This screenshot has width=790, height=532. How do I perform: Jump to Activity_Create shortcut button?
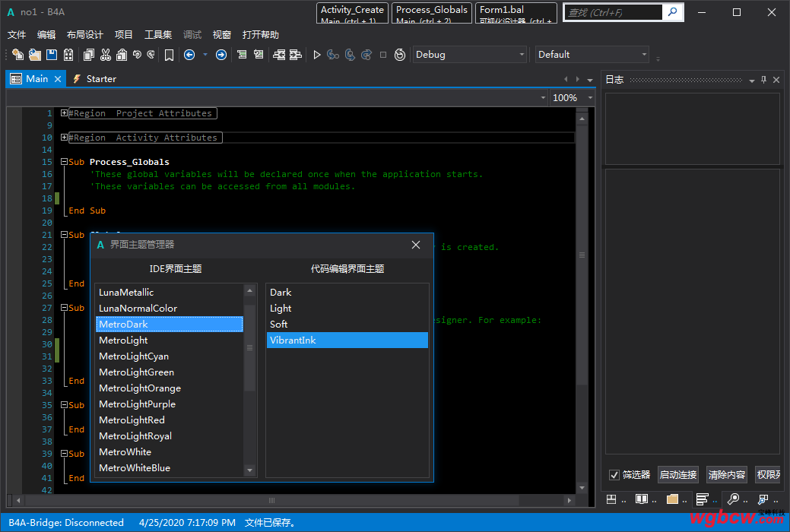coord(352,13)
